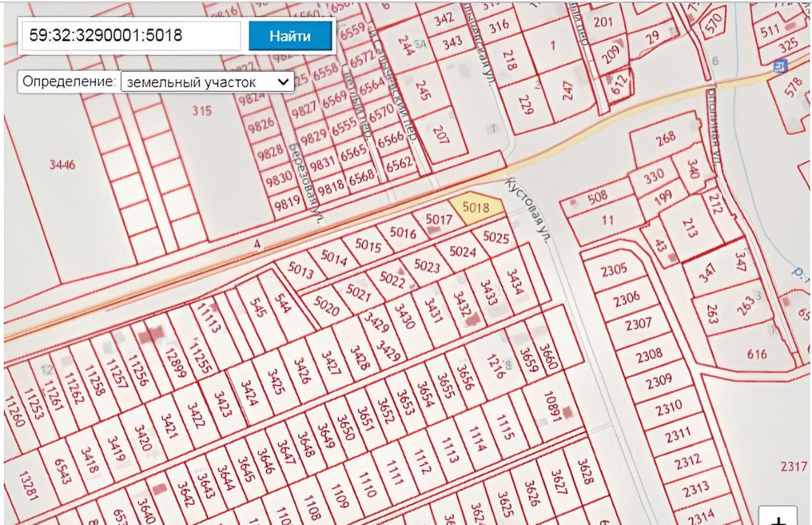Screen dimensions: 812x525
Task: Select parcel 229 on the map
Action: tap(524, 105)
